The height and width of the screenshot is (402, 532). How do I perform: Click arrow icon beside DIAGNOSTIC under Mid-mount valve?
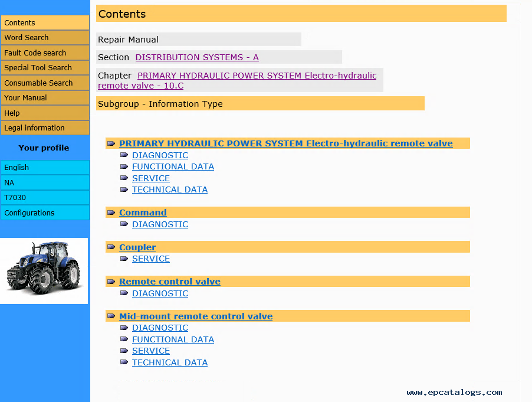pyautogui.click(x=124, y=328)
